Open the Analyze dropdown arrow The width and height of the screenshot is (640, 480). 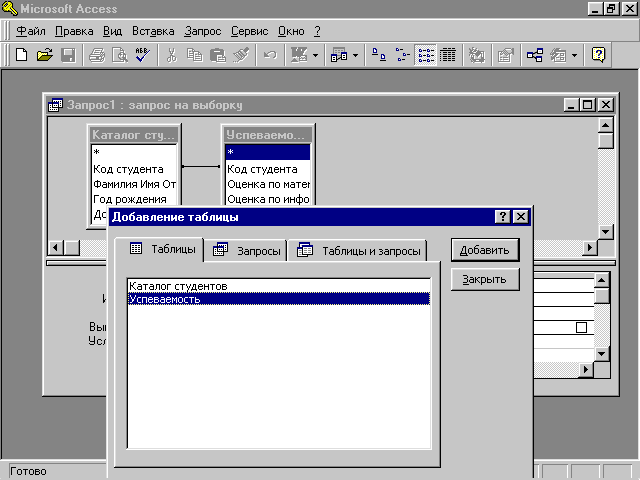[x=355, y=55]
